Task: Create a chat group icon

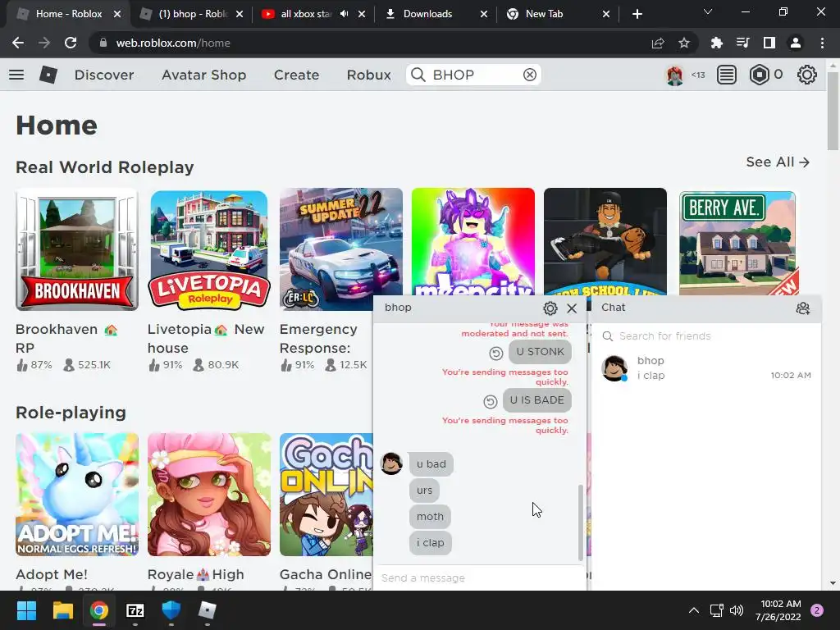Action: (802, 308)
